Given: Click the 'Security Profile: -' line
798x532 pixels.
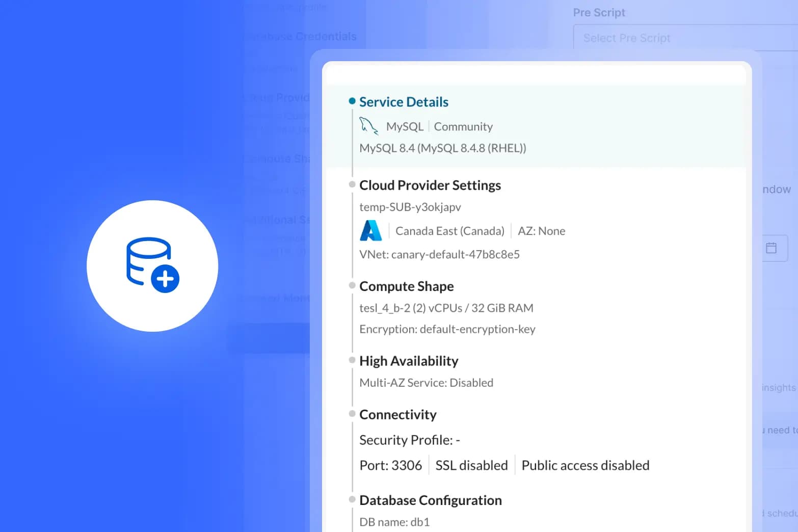Looking at the screenshot, I should tap(410, 440).
